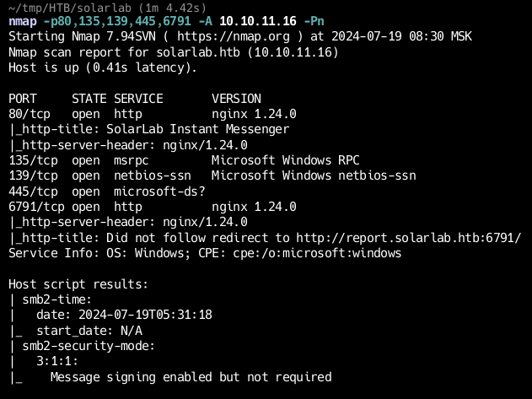
Task: Click the date 2024-07-19T05:31:18 value
Action: tap(145, 315)
